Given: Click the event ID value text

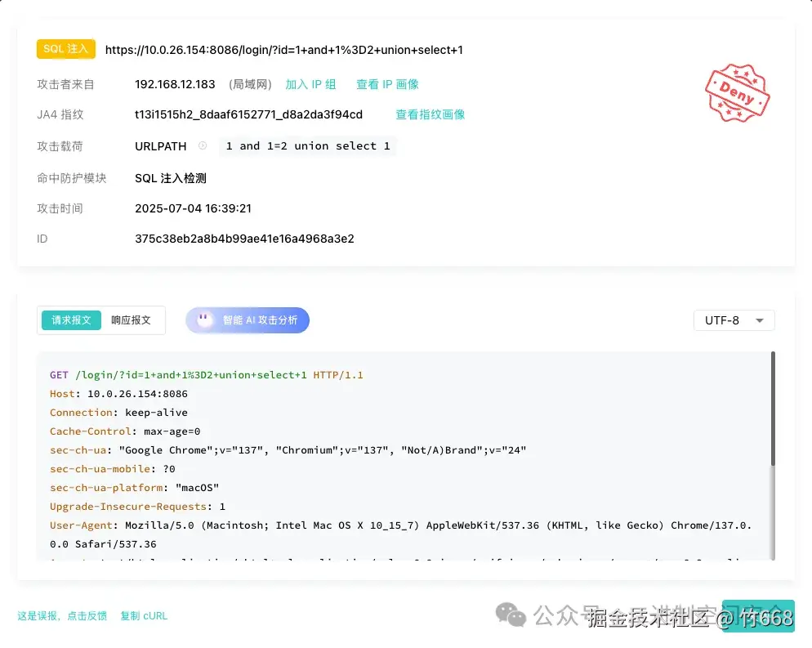Looking at the screenshot, I should coord(243,239).
